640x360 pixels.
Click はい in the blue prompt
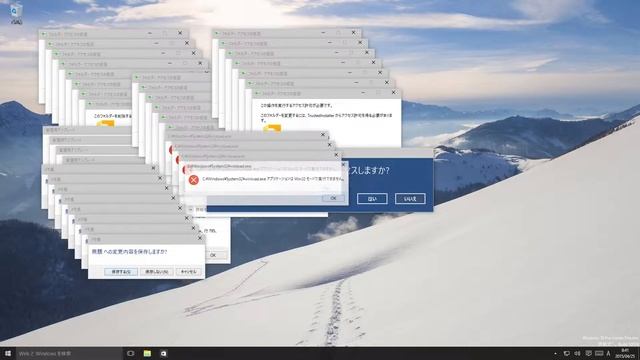tap(372, 199)
